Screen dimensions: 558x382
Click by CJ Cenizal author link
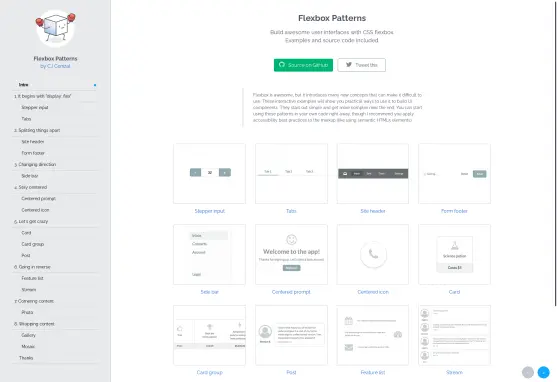click(x=55, y=66)
